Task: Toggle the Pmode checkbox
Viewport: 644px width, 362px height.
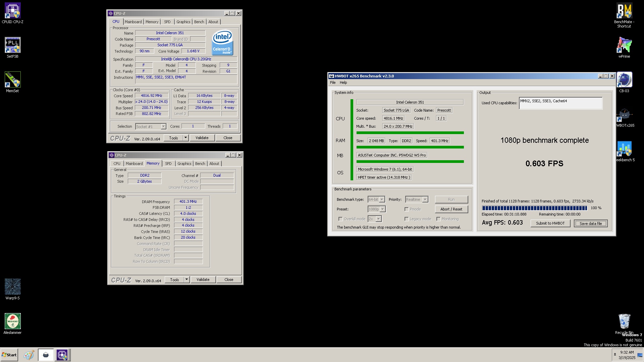Action: (407, 209)
